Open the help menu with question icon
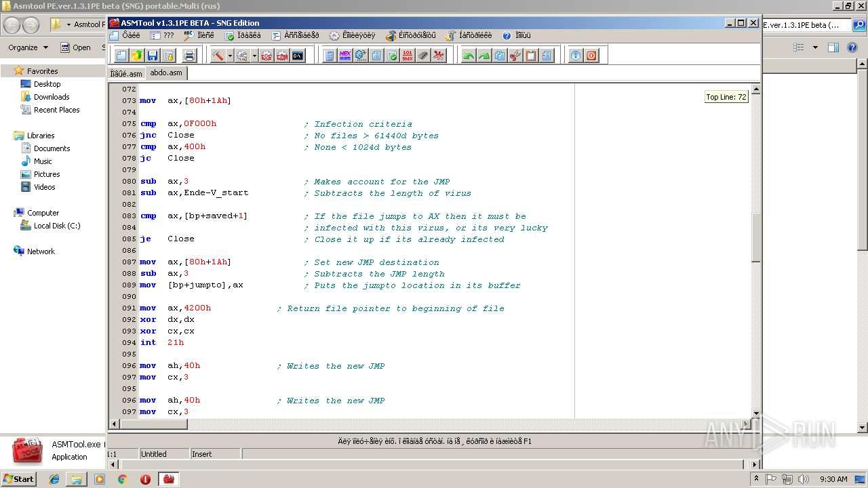This screenshot has height=488, width=868. coord(517,35)
